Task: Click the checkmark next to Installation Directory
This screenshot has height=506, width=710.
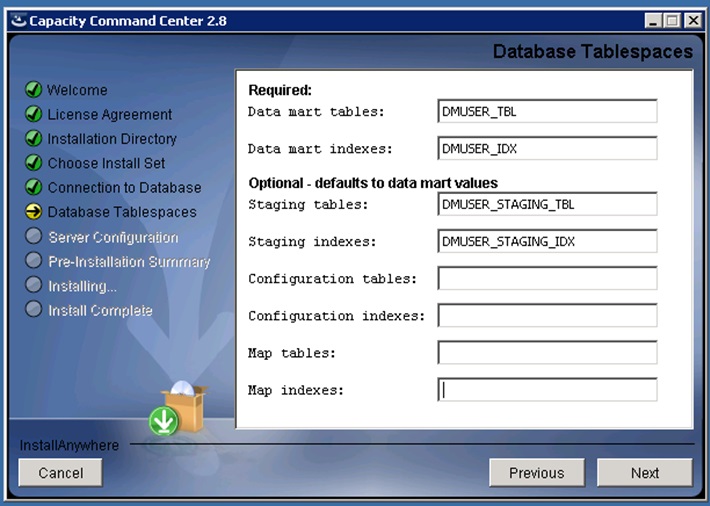Action: (34, 138)
